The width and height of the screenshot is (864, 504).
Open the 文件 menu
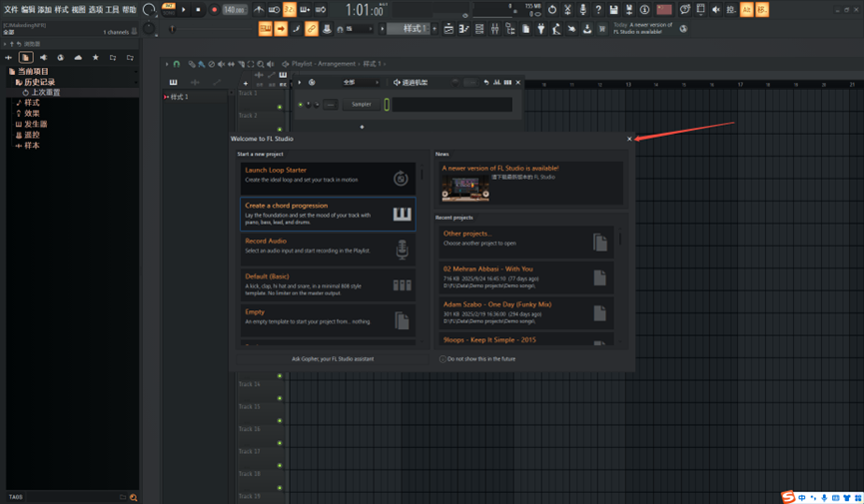(x=10, y=9)
